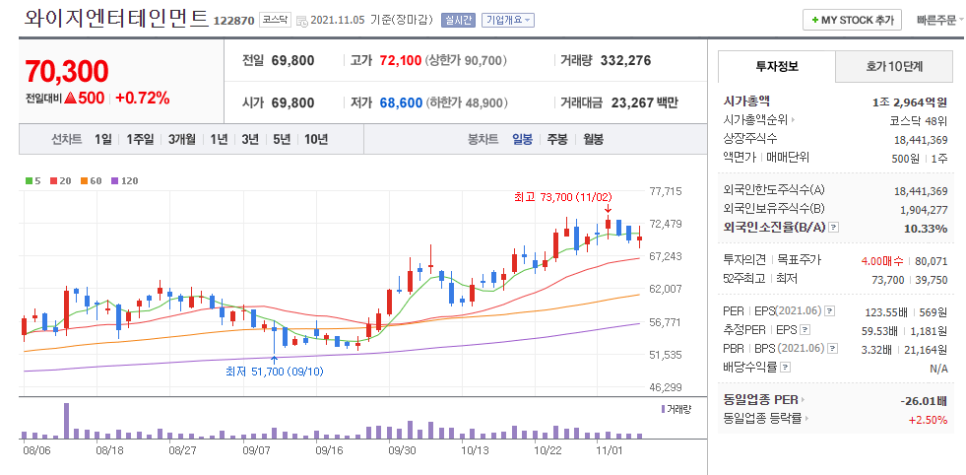966x475 pixels.
Task: Click the 80,071 target price value
Action: tap(932, 261)
